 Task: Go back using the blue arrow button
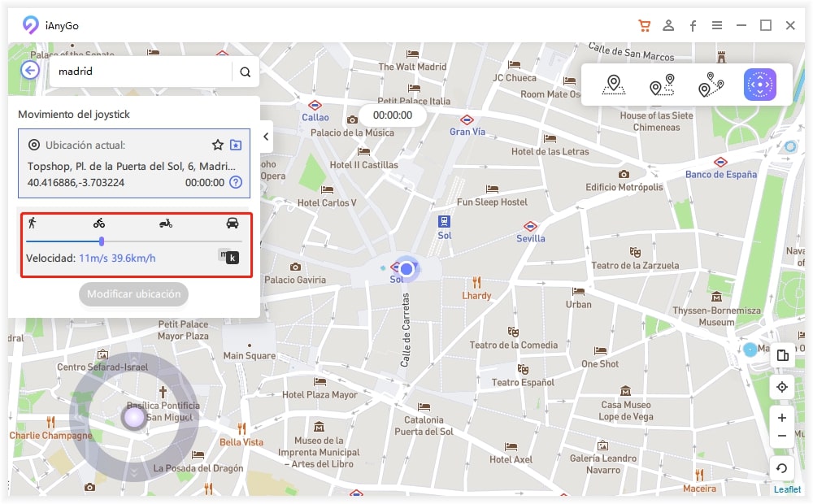[30, 71]
